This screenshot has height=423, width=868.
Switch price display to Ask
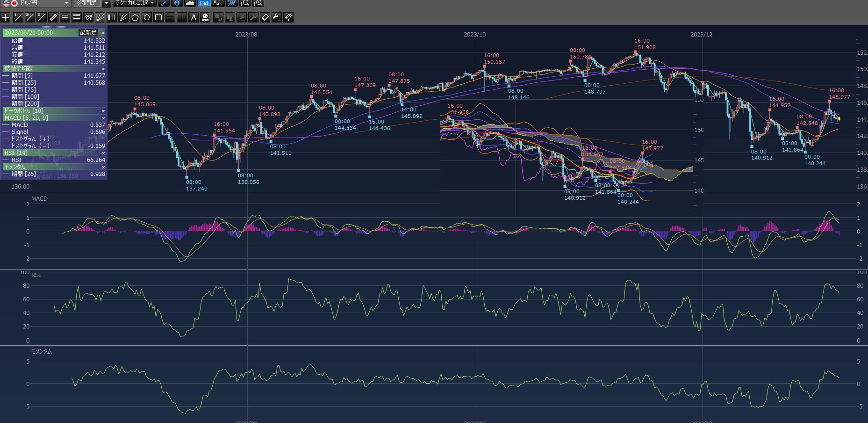pyautogui.click(x=217, y=3)
